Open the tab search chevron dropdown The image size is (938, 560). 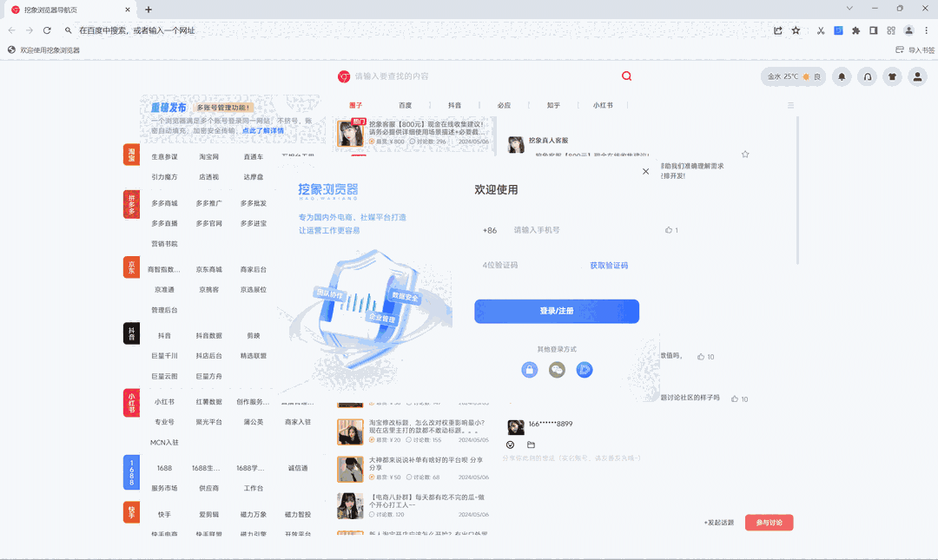[849, 8]
